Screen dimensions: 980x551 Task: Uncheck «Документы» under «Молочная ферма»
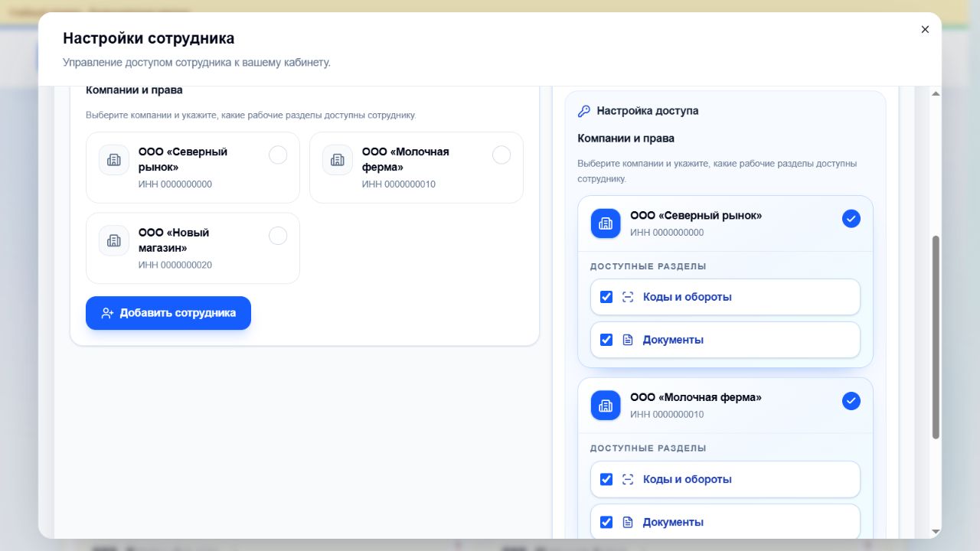[606, 522]
